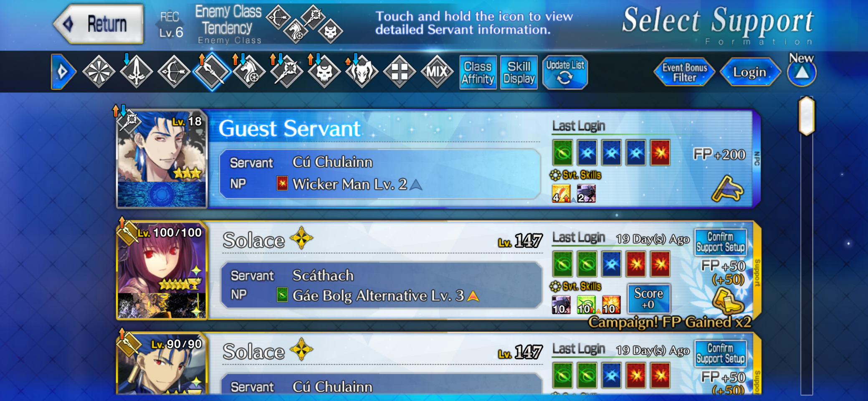Filter supports by Saber class
Image resolution: width=868 pixels, height=401 pixels.
click(x=137, y=72)
